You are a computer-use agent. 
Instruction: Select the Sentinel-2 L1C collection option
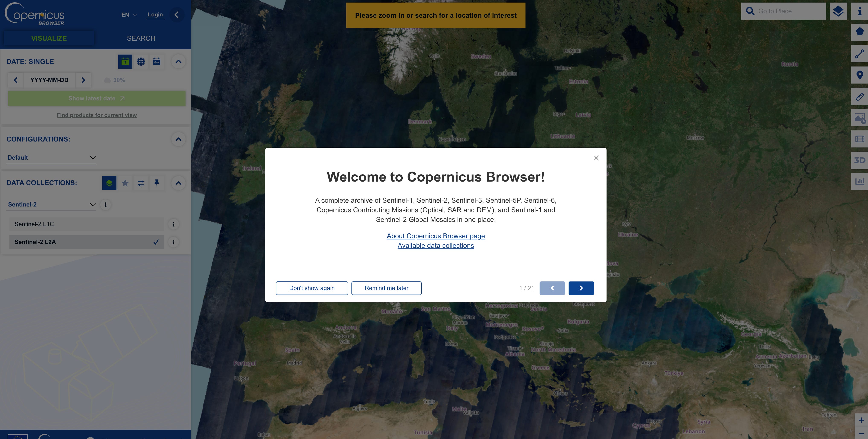tap(86, 224)
